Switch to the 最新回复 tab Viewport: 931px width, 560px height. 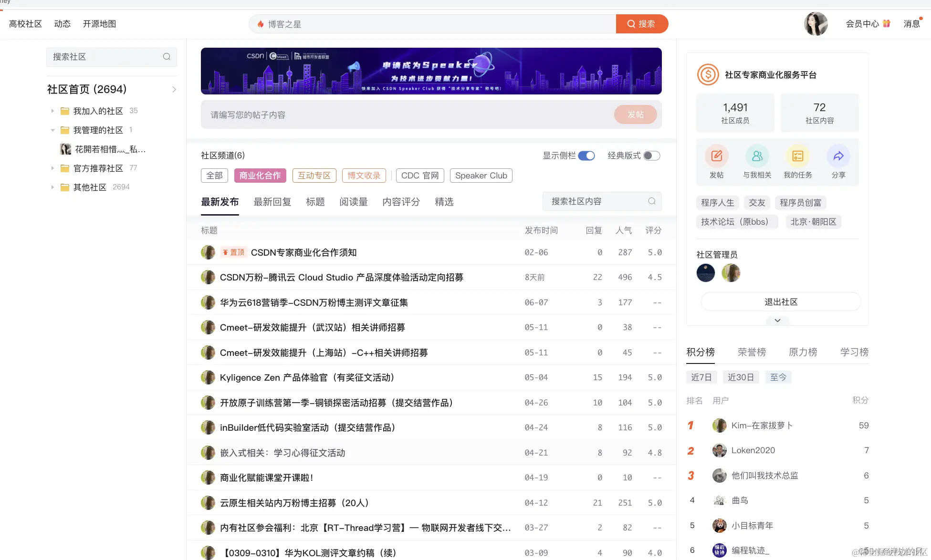coord(272,202)
